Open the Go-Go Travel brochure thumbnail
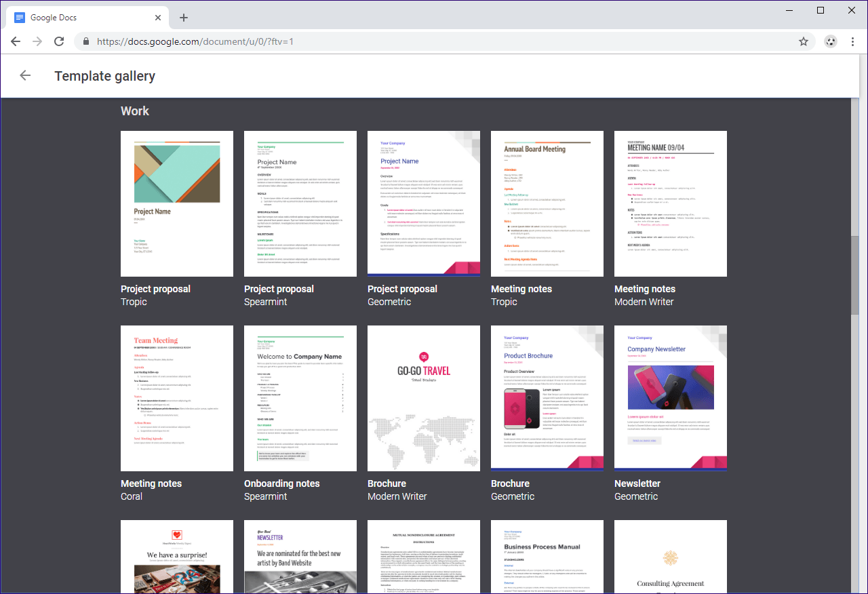The height and width of the screenshot is (594, 868). [424, 398]
